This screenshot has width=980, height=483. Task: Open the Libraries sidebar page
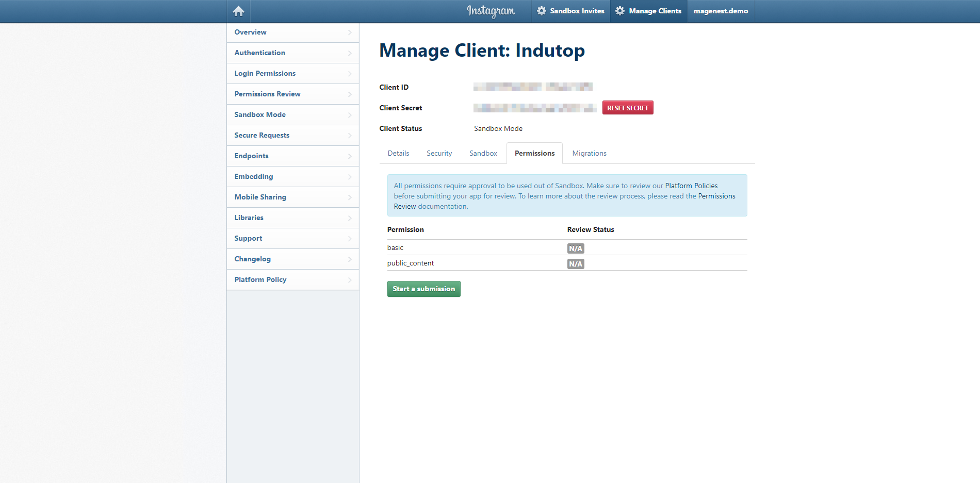click(293, 218)
